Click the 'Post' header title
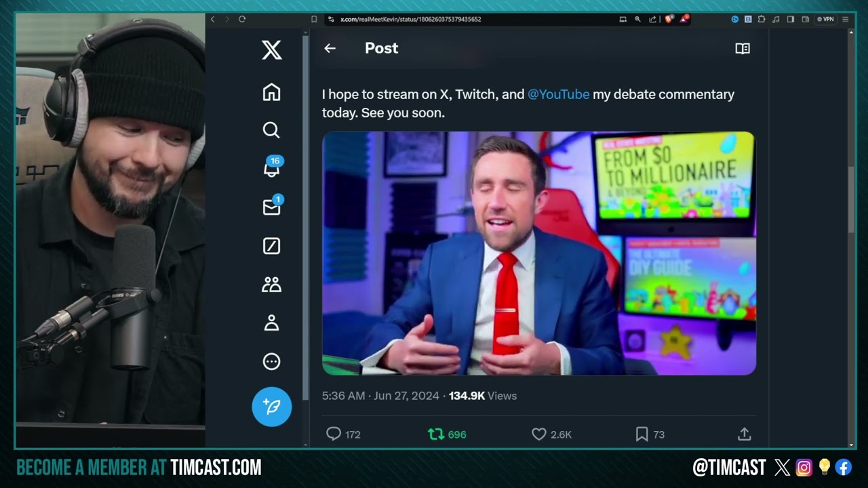 click(381, 48)
